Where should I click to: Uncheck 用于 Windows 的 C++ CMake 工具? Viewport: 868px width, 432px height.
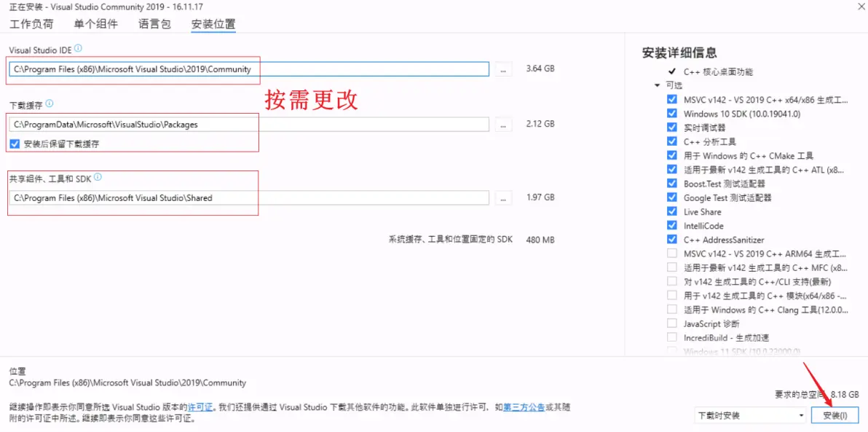(x=672, y=156)
